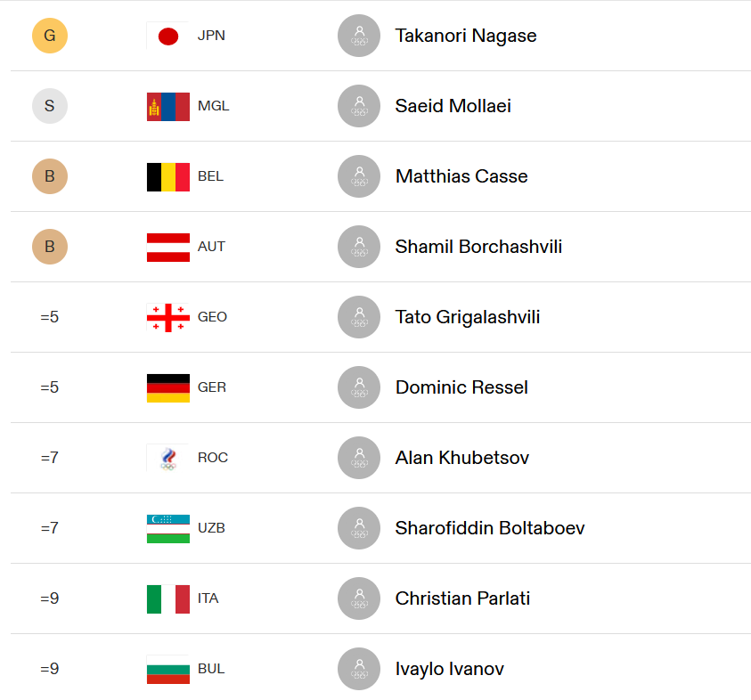Screen dimensions: 751x700
Task: Open Saeid Mollaei's athlete profile
Action: click(453, 106)
